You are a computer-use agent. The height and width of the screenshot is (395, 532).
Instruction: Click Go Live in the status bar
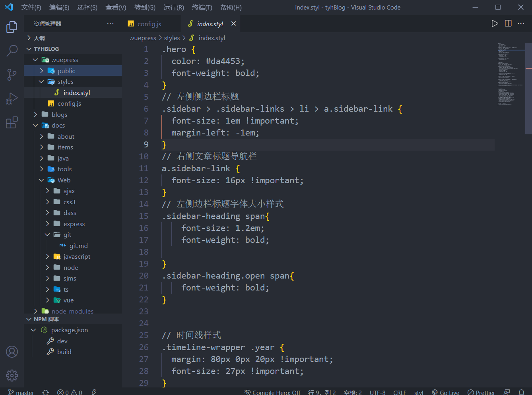coord(445,392)
